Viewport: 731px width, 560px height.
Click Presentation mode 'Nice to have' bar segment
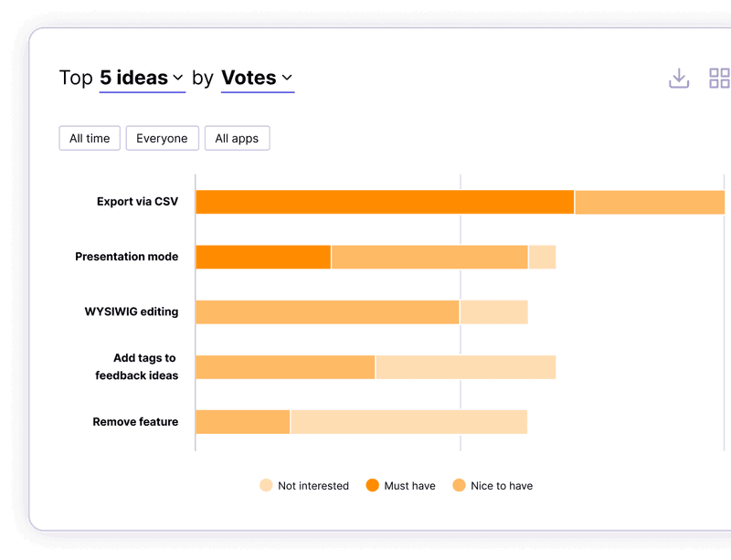[x=429, y=257]
